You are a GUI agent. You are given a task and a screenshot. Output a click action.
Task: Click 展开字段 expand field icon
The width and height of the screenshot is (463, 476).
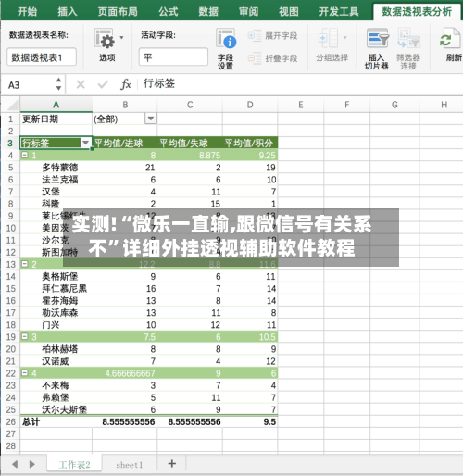pos(255,36)
